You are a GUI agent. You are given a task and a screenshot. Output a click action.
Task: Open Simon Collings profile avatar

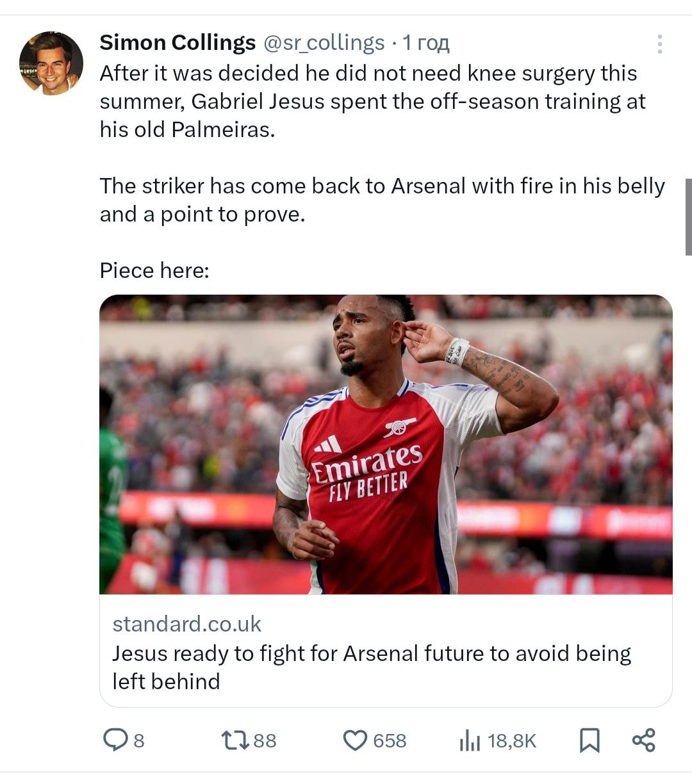pos(51,63)
